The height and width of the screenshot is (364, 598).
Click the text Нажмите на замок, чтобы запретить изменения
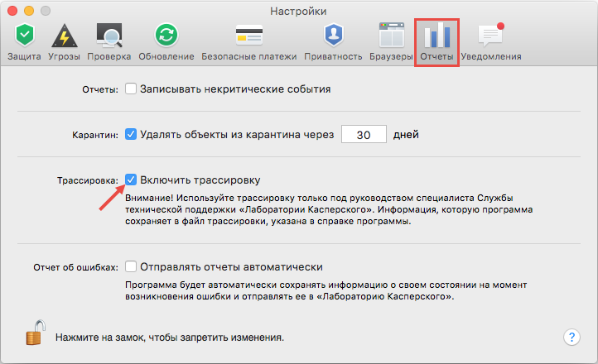[x=170, y=338]
